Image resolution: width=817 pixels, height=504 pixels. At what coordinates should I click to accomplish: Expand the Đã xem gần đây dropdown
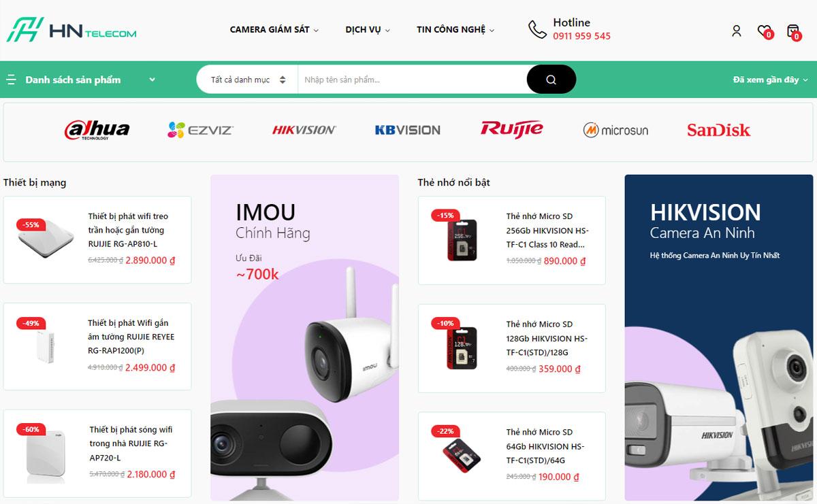[770, 80]
